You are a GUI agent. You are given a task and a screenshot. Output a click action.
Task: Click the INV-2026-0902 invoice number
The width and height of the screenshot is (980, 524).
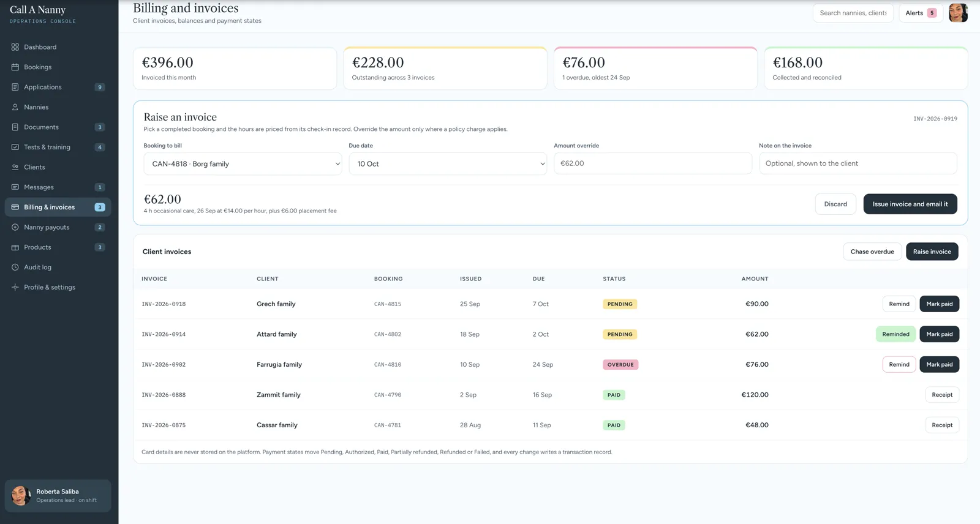point(164,365)
